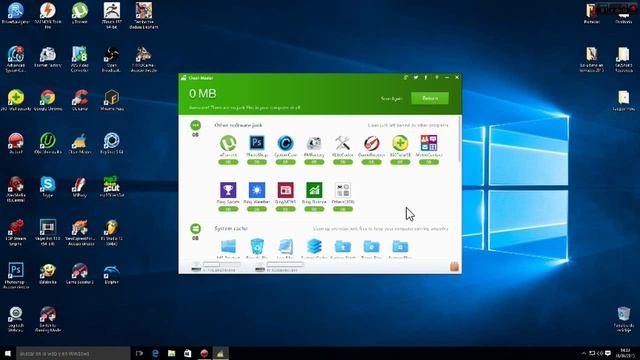Screen dimensions: 640x360
Task: Open the CCleaner desktop shortcut
Action: click(x=80, y=98)
